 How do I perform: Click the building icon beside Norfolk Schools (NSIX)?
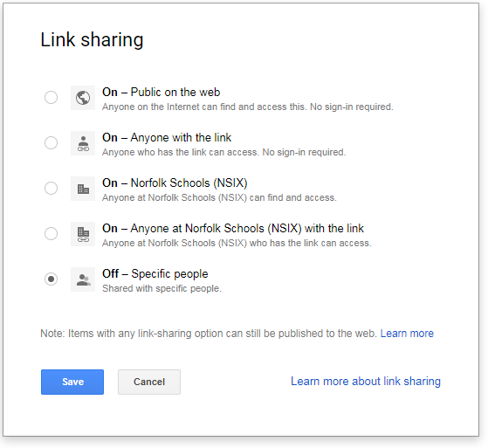click(x=83, y=189)
